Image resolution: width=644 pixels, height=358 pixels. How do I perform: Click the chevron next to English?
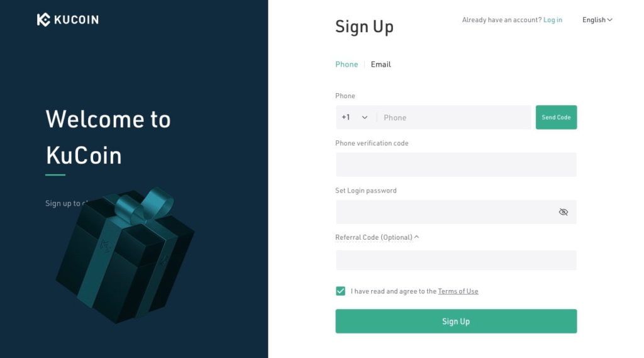609,20
